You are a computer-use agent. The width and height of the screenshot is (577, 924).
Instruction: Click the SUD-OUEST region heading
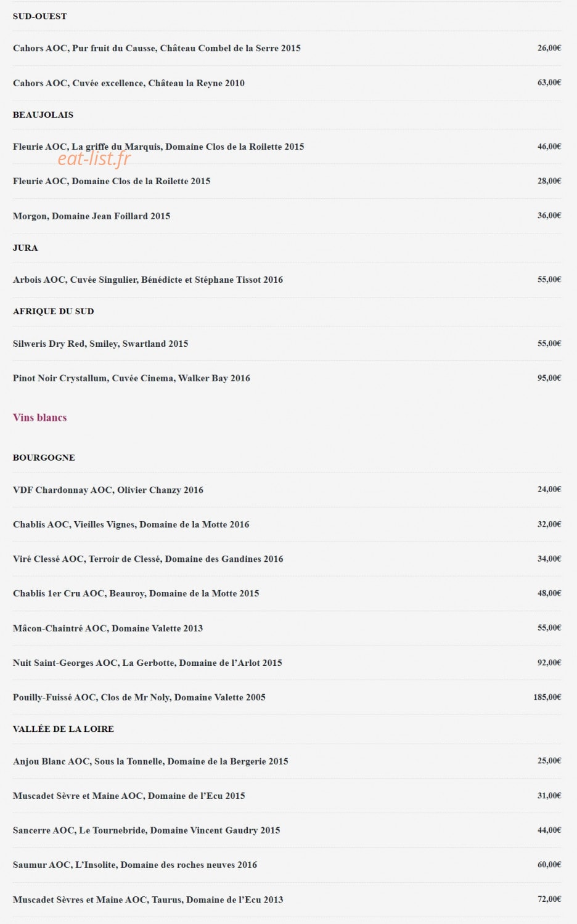pyautogui.click(x=39, y=16)
